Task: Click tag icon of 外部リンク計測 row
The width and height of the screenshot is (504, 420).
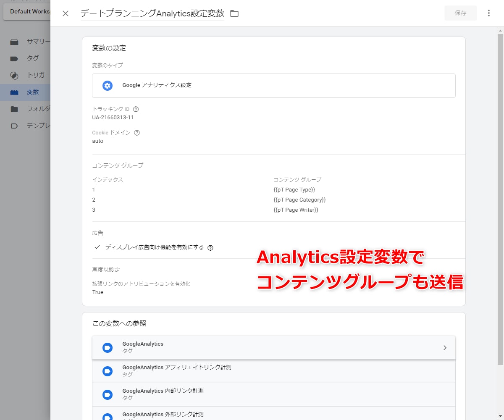Action: coord(108,417)
